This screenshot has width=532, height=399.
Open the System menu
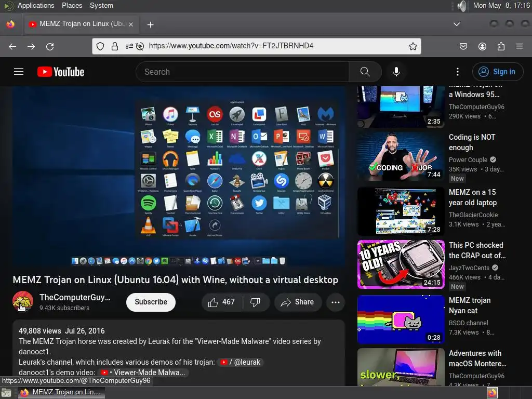(101, 5)
